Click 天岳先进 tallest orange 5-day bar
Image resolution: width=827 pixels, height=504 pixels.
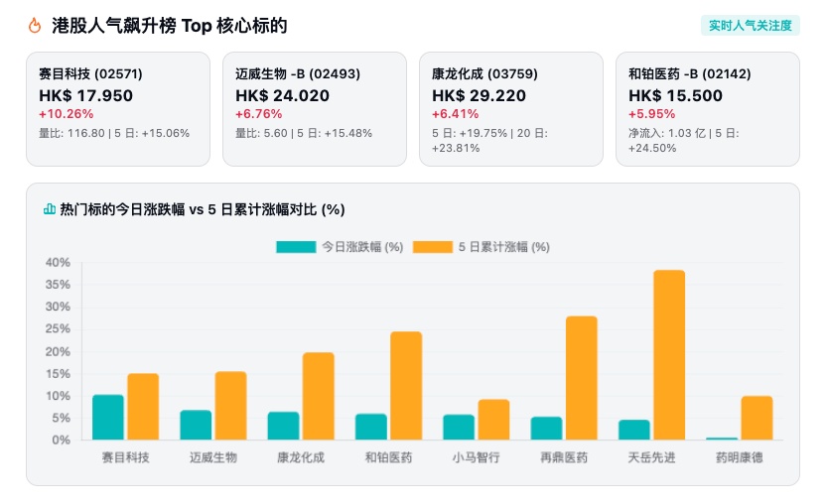(x=669, y=355)
